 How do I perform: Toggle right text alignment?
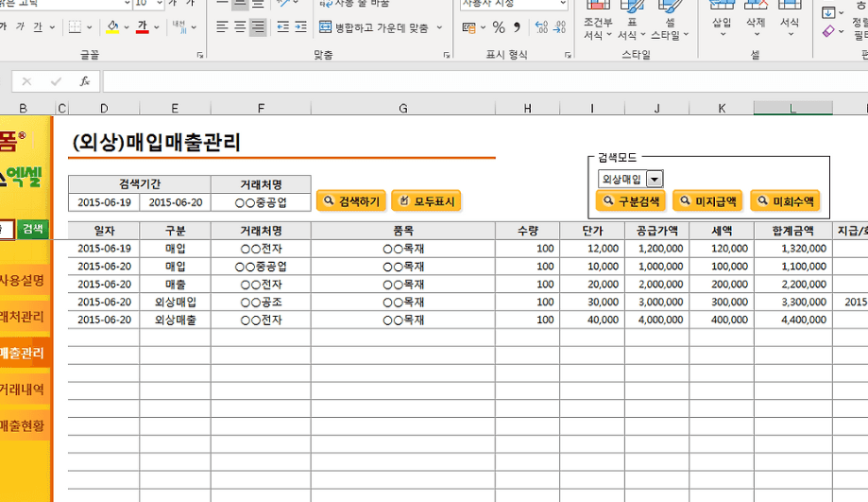[258, 26]
